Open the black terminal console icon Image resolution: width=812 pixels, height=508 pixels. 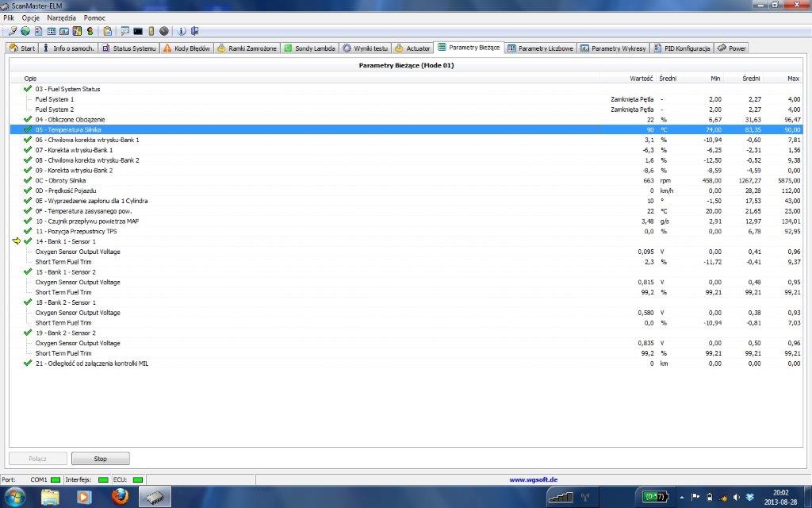138,31
